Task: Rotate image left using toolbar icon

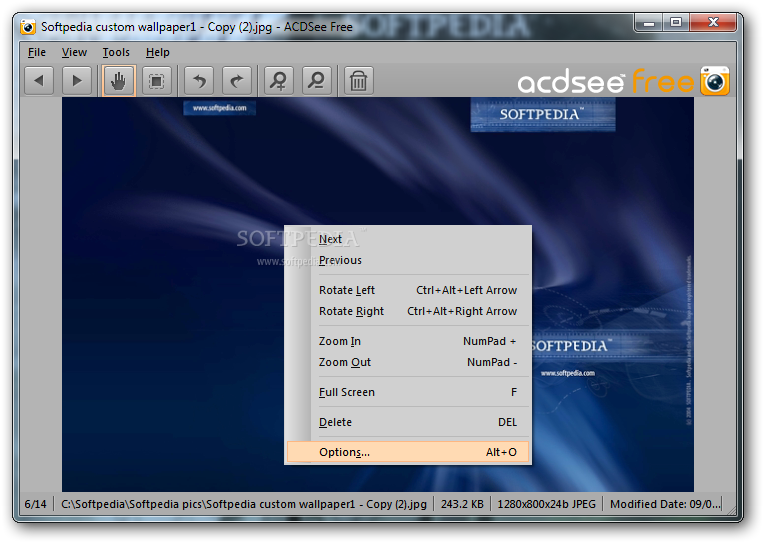Action: click(x=199, y=80)
